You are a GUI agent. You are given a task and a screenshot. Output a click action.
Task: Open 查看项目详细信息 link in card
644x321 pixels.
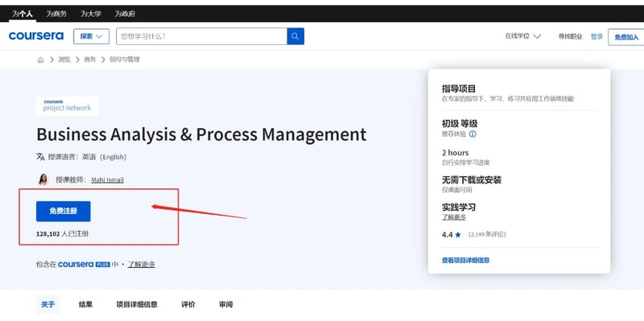(x=465, y=260)
